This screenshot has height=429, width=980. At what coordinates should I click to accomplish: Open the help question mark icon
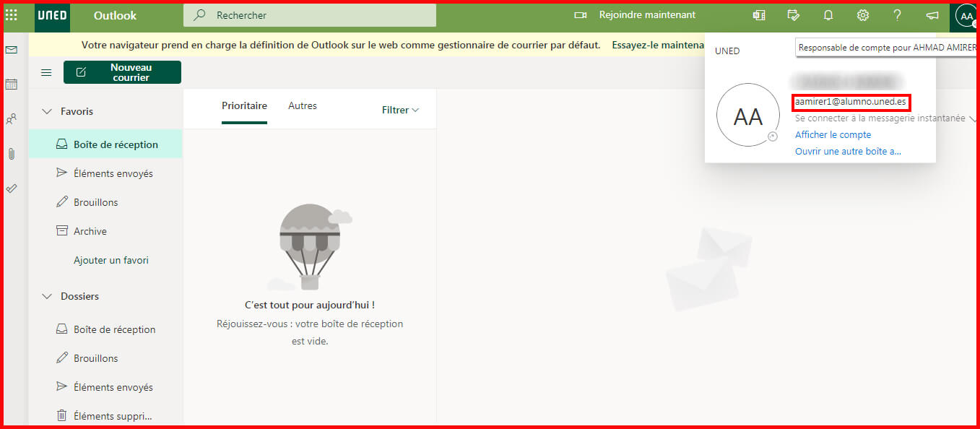897,15
